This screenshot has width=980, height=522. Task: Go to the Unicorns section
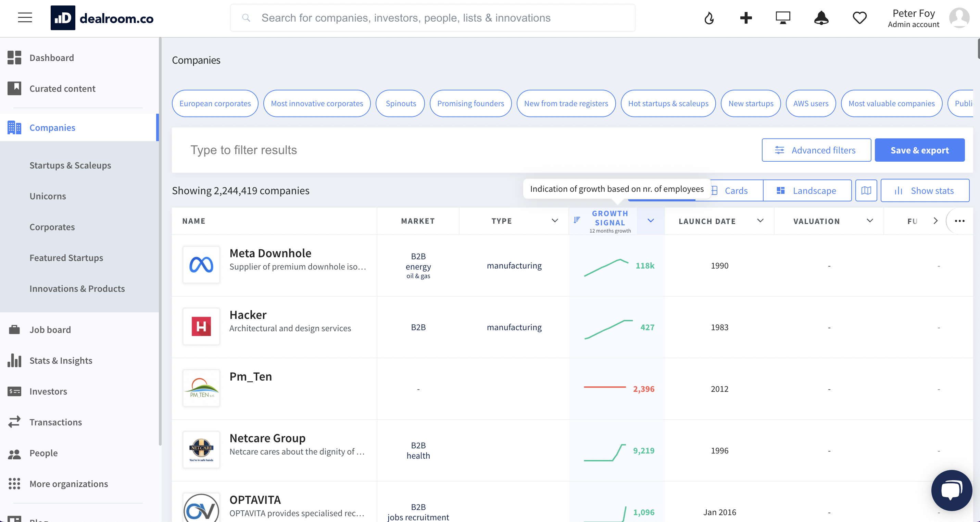pyautogui.click(x=48, y=196)
